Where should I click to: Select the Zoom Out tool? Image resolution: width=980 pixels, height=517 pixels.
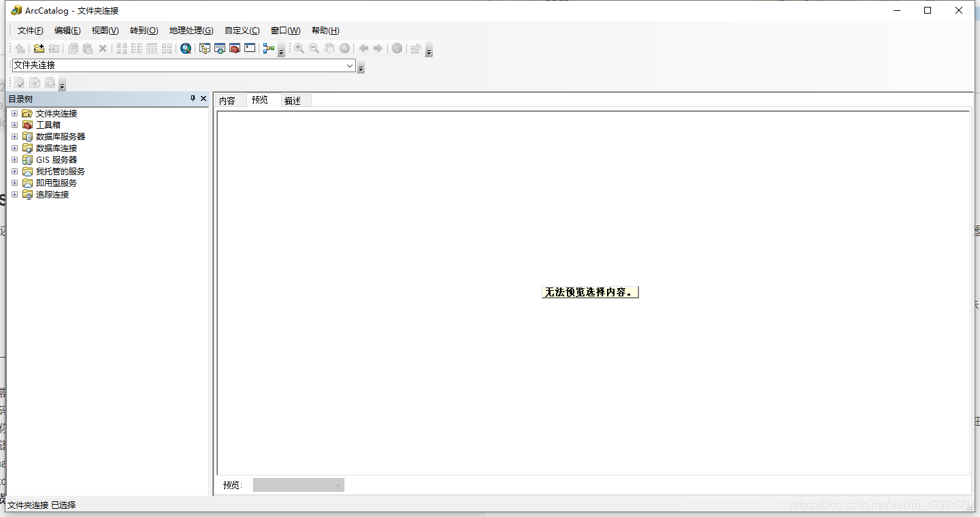click(314, 48)
